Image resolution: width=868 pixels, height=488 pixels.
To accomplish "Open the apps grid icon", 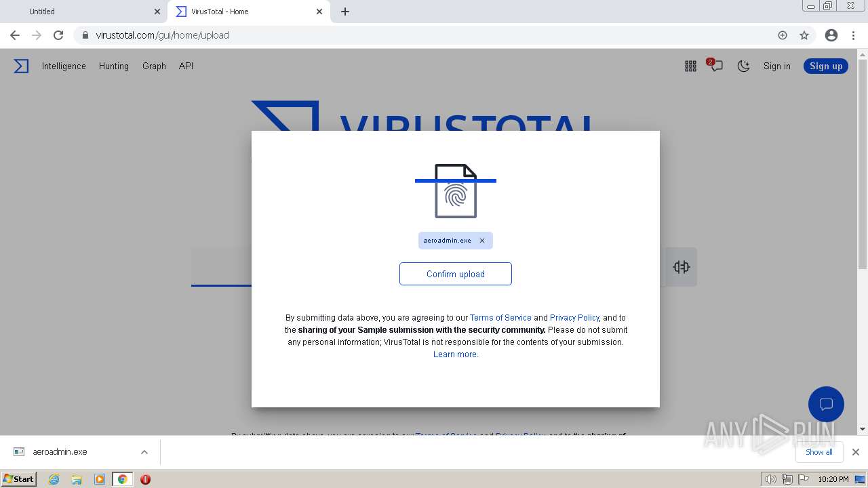I will coord(690,66).
